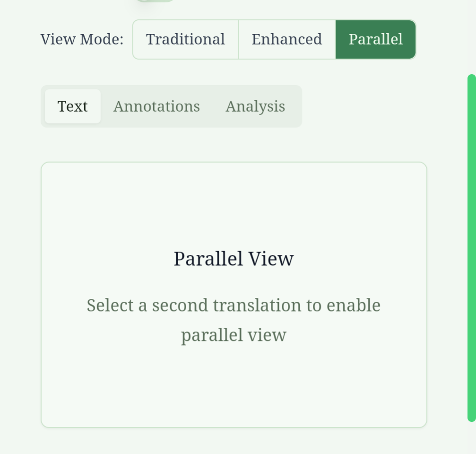
Task: Click the word "Enhanced" in the view selector
Action: coord(286,39)
